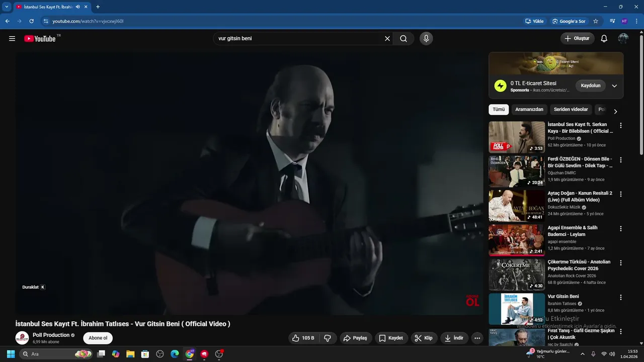This screenshot has width=644, height=362.
Task: Open options for Çökertme Türküsü video
Action: pos(621,263)
